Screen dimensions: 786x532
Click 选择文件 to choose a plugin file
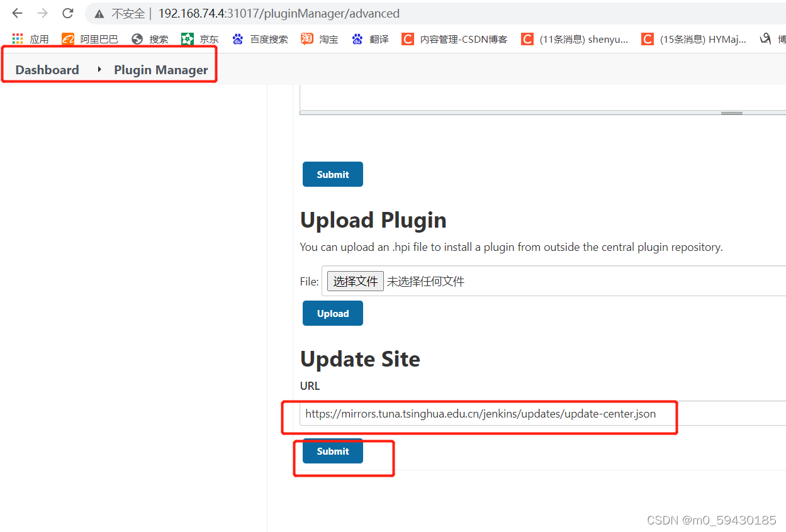356,281
